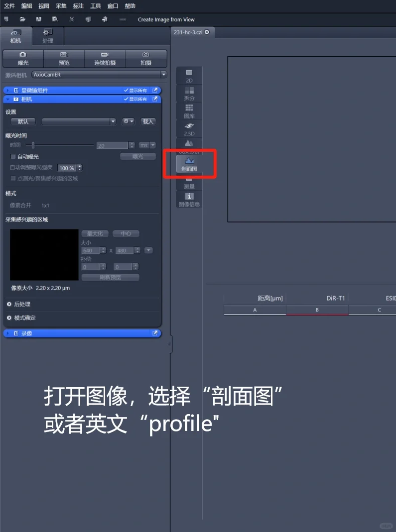Click the Copy toolbar icon

(88, 19)
